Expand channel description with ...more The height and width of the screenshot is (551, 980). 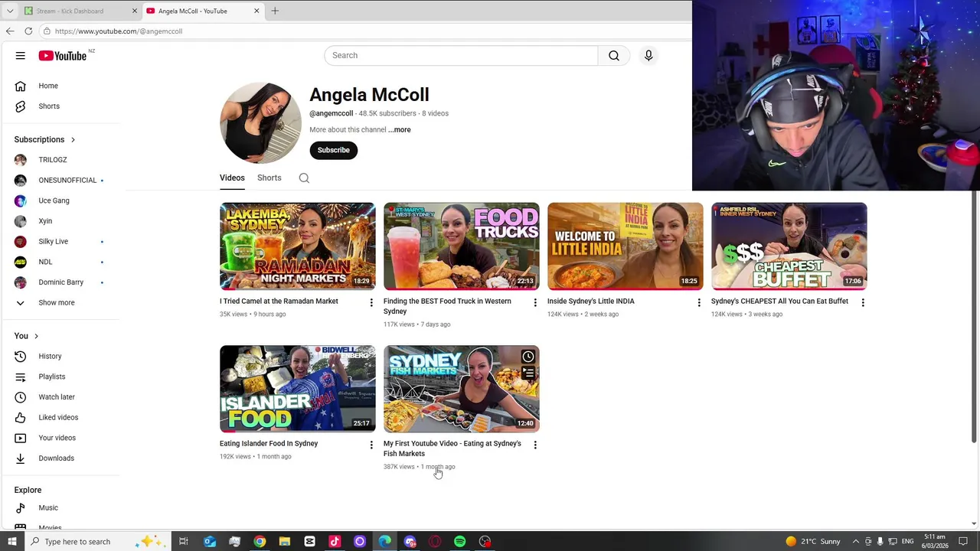click(400, 129)
